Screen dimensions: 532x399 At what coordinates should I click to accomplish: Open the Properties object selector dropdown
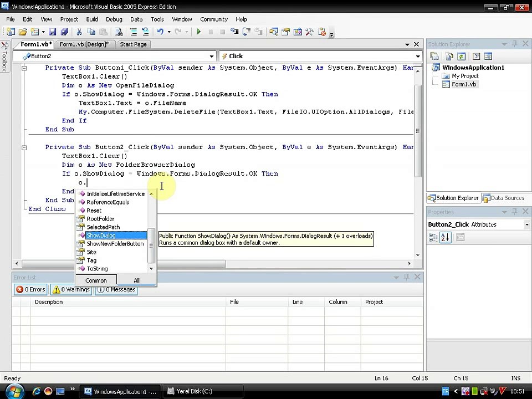click(526, 224)
